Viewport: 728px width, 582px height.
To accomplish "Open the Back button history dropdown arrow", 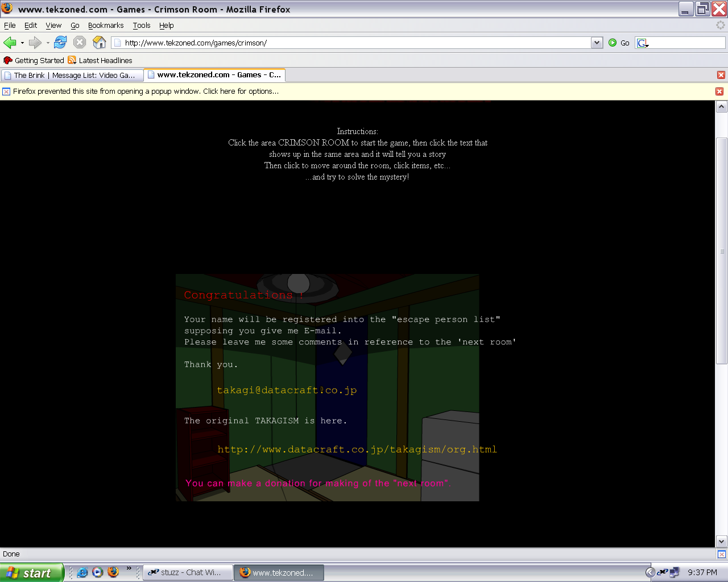I will tap(22, 43).
